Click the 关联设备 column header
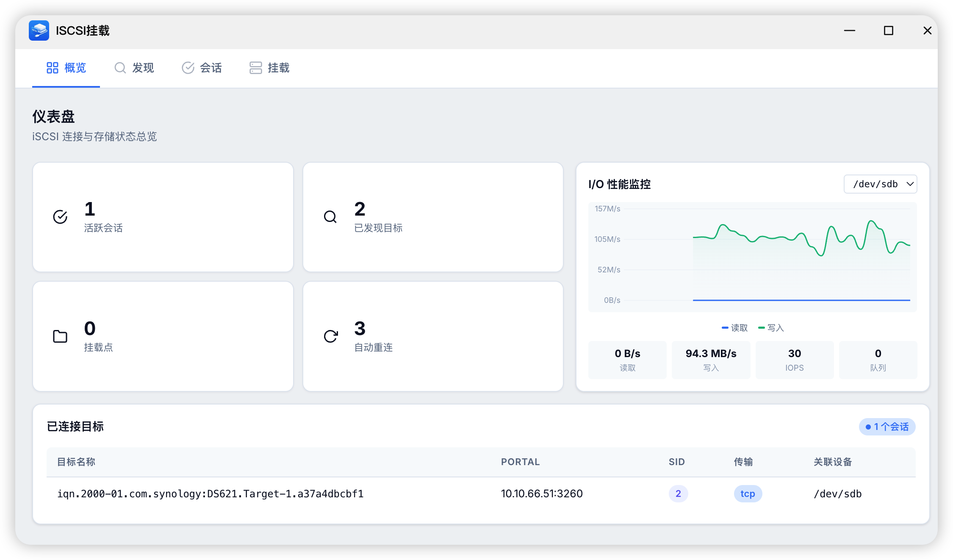 click(x=833, y=462)
